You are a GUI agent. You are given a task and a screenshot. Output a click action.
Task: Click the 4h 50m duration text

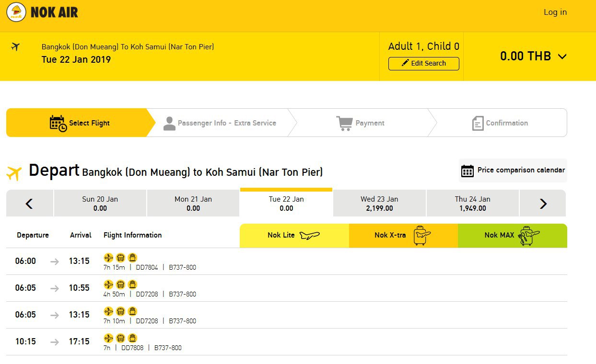tap(114, 294)
